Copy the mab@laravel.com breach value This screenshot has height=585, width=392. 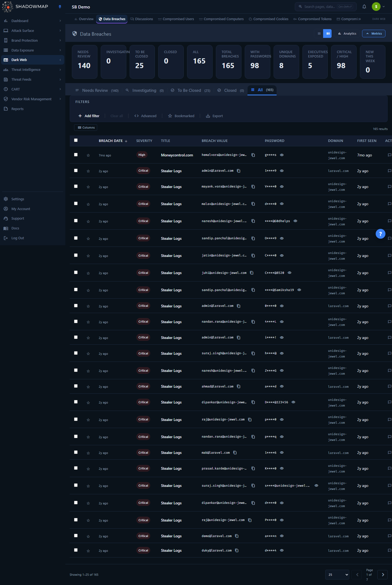point(235,453)
